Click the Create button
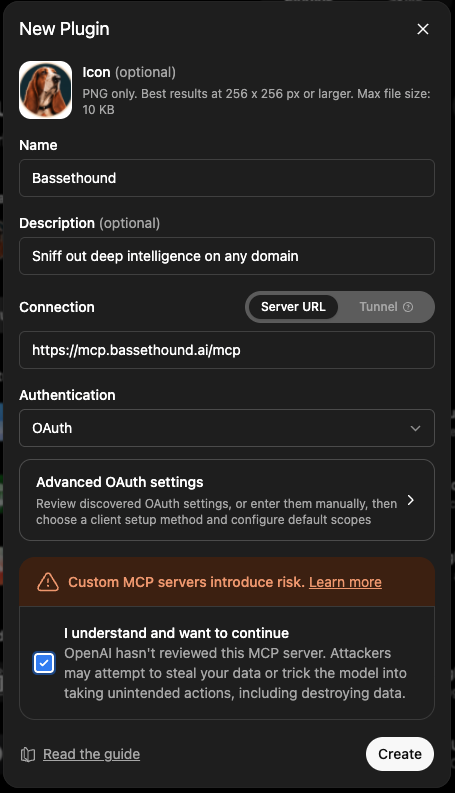This screenshot has width=455, height=793. [400, 754]
